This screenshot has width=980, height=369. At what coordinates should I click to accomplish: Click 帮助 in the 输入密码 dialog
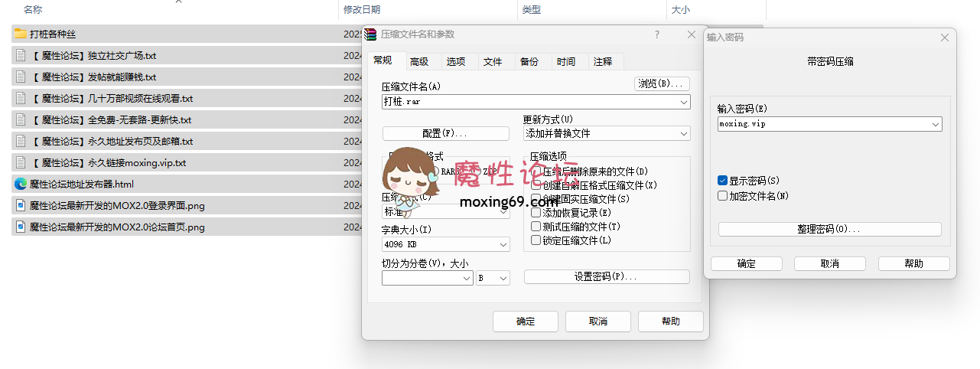tap(913, 263)
